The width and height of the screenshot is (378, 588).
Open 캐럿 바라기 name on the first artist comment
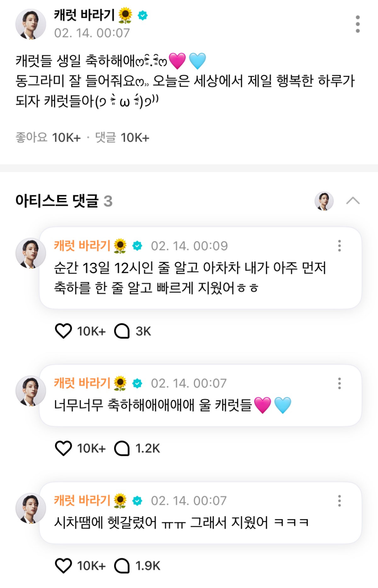(82, 246)
